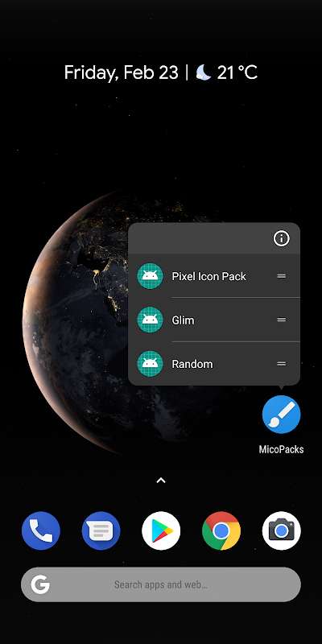
Task: Open the MicoPacks app icon
Action: pos(281,415)
